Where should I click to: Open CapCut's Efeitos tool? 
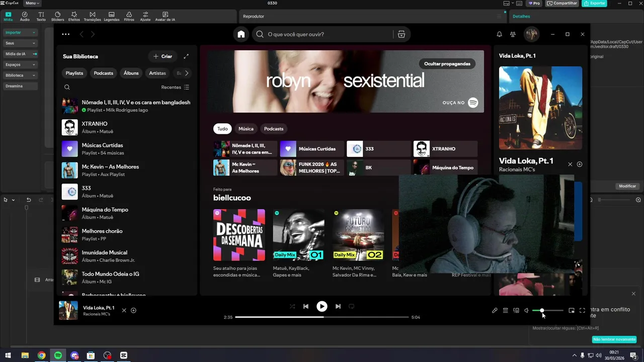tap(74, 17)
